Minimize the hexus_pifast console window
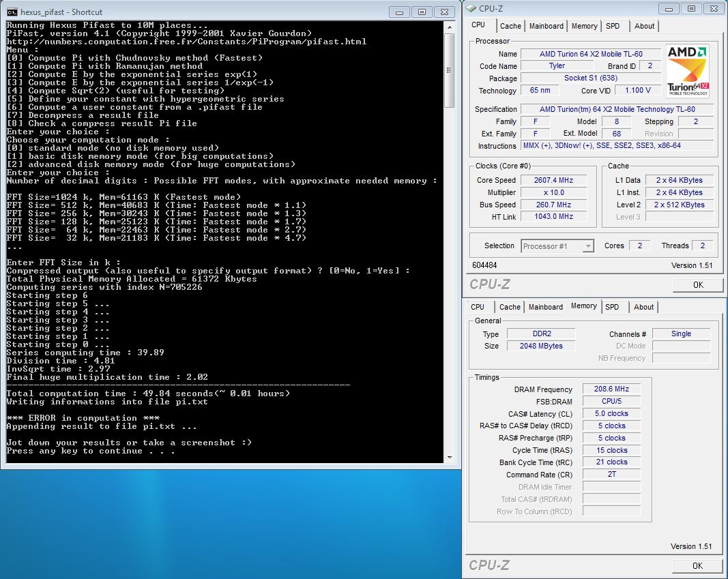 pyautogui.click(x=399, y=12)
